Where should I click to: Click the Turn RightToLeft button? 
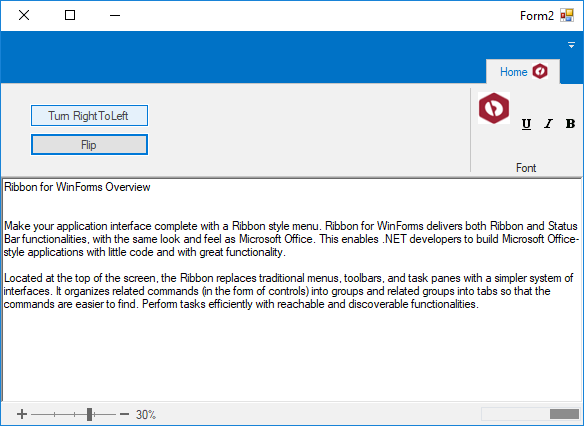tap(89, 115)
